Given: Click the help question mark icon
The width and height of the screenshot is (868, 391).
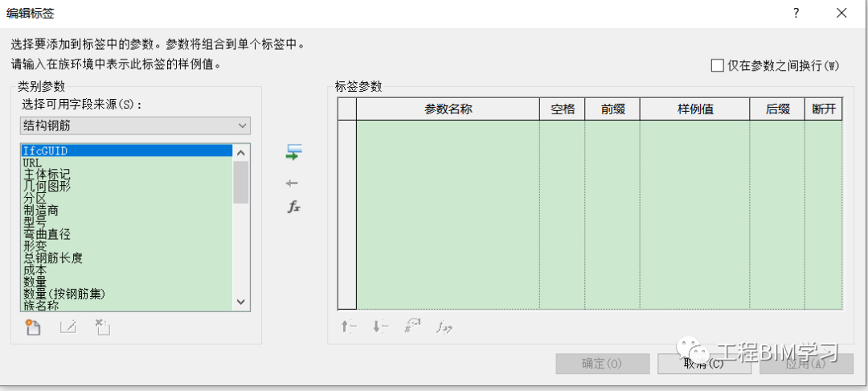Looking at the screenshot, I should 796,14.
